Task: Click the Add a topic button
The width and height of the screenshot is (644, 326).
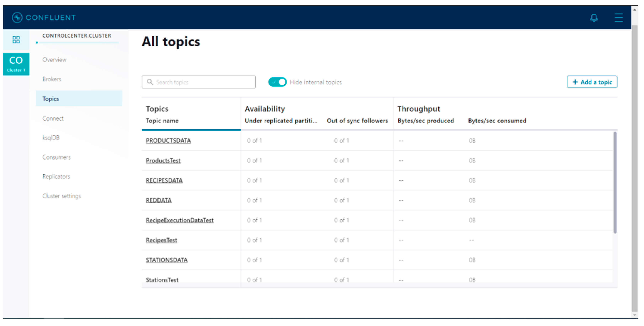Action: coord(592,82)
